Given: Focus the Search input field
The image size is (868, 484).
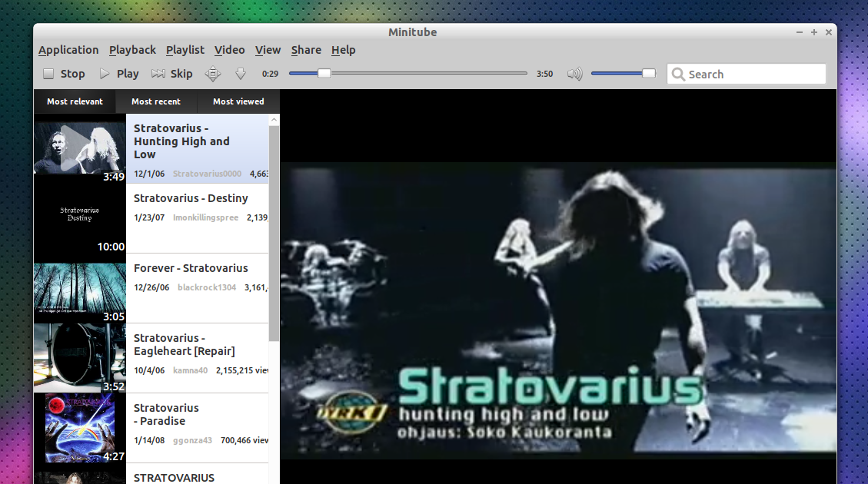Looking at the screenshot, I should (747, 74).
